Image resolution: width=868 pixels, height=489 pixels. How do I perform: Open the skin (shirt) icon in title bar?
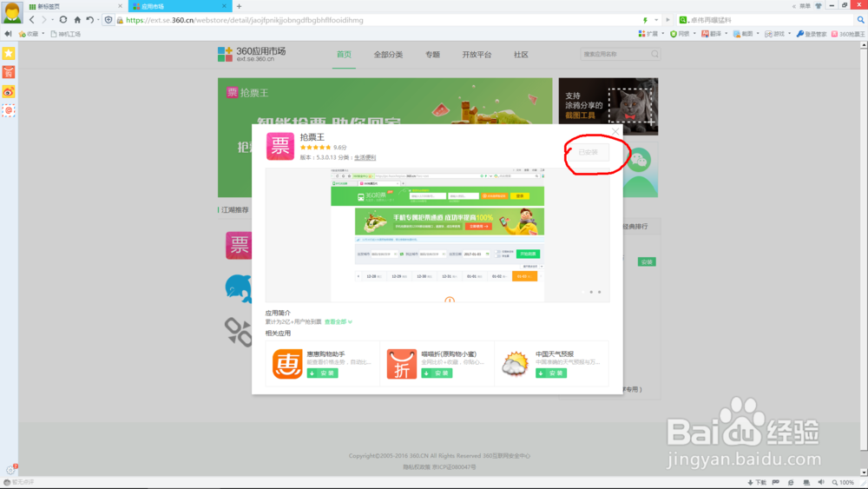(819, 6)
